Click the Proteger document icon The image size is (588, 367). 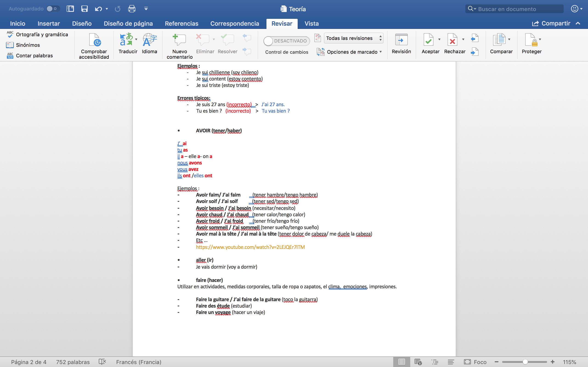click(x=530, y=39)
